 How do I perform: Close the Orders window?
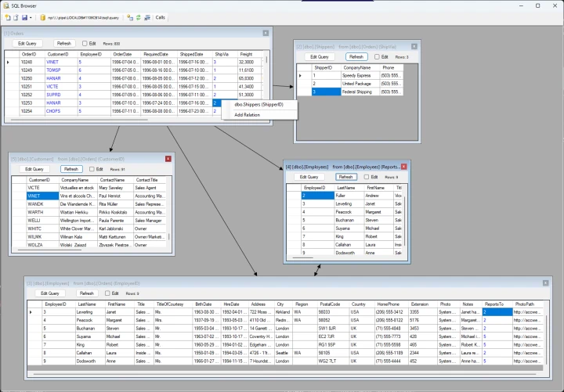[x=266, y=33]
